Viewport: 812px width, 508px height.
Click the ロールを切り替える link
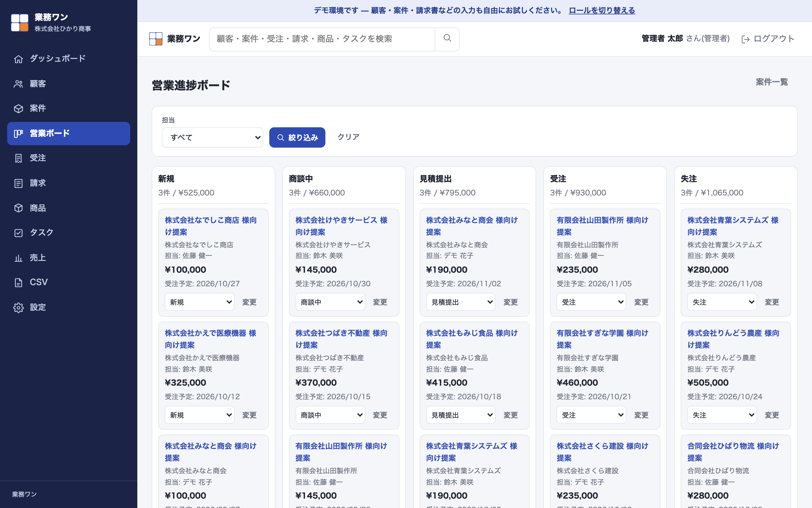pyautogui.click(x=602, y=10)
